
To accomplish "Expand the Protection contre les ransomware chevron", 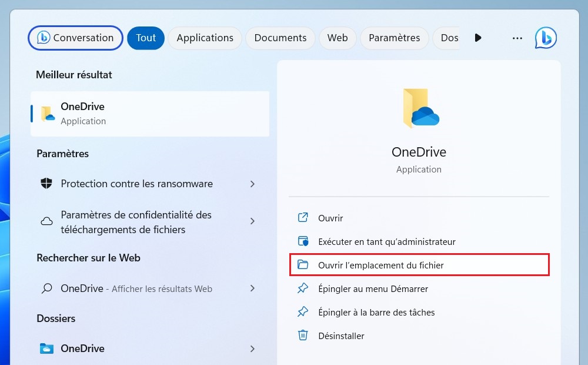I will pos(252,184).
